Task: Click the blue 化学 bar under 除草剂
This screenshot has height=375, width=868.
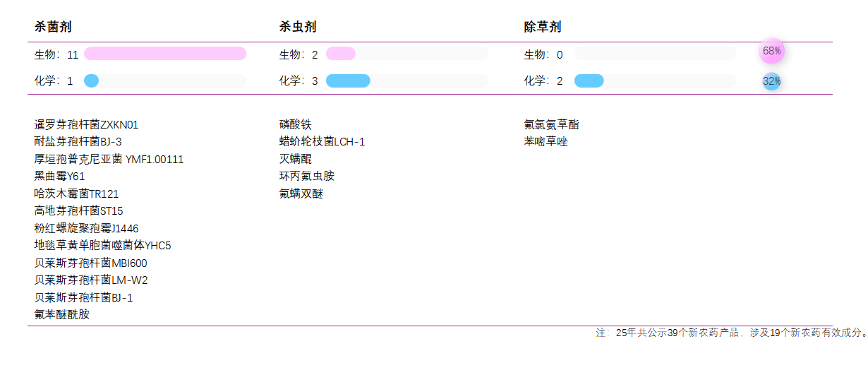Action: [589, 81]
